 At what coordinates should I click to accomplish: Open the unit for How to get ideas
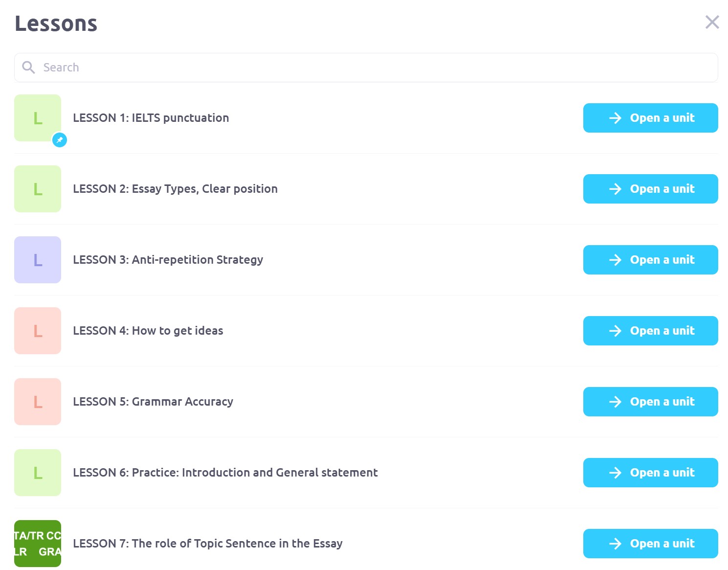click(650, 331)
